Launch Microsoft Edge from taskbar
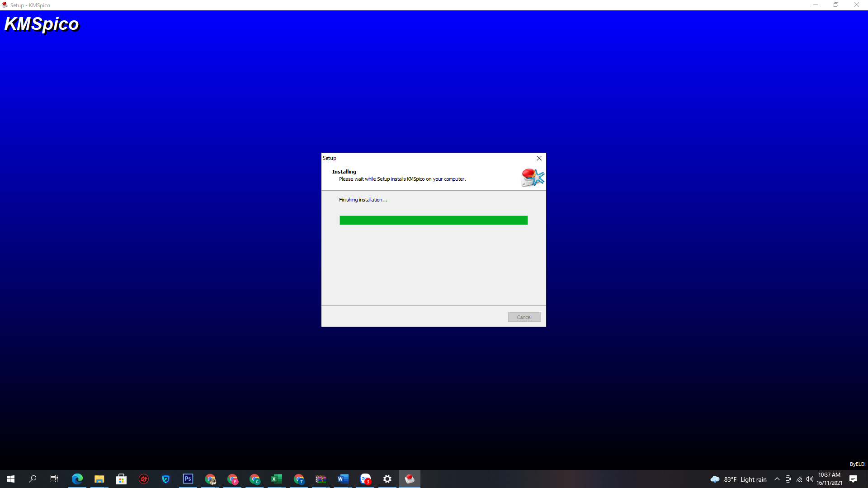Screen dimensions: 868x488 (77, 479)
